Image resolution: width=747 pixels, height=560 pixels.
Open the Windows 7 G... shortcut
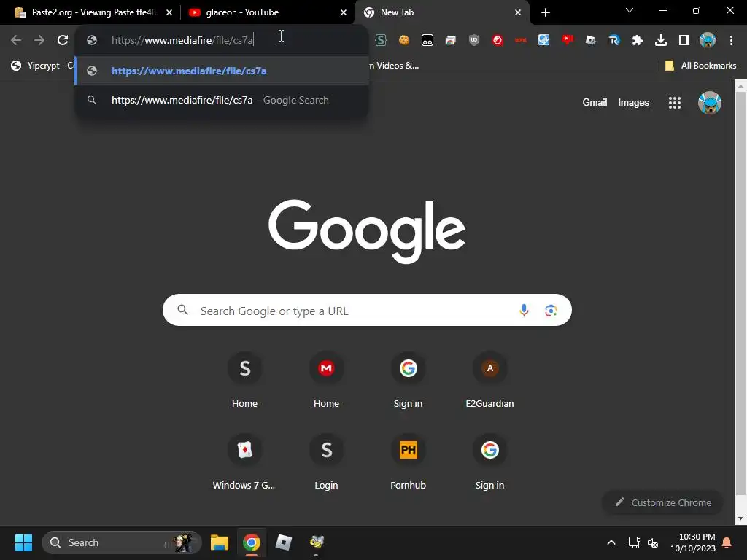[244, 462]
